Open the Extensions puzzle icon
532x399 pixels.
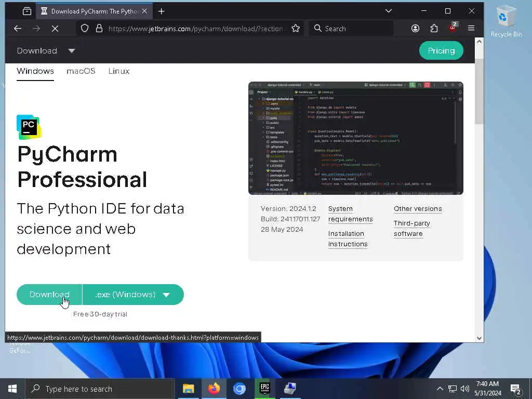pos(434,29)
